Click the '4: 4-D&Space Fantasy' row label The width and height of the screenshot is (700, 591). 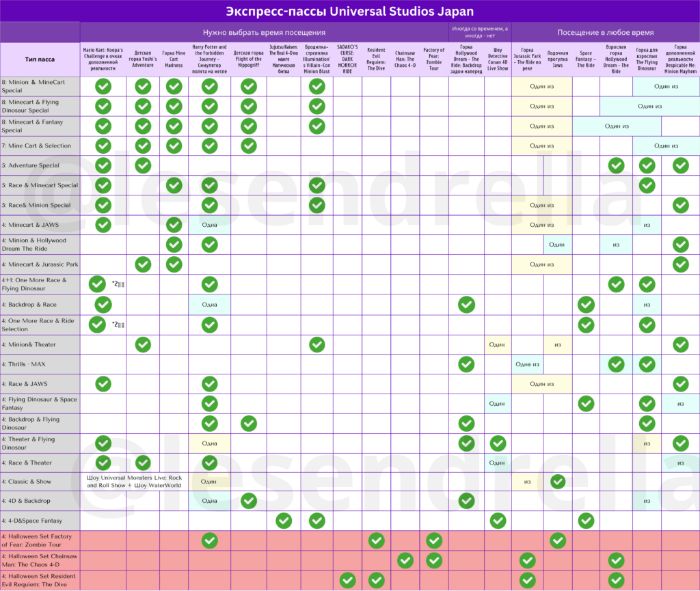(x=40, y=521)
